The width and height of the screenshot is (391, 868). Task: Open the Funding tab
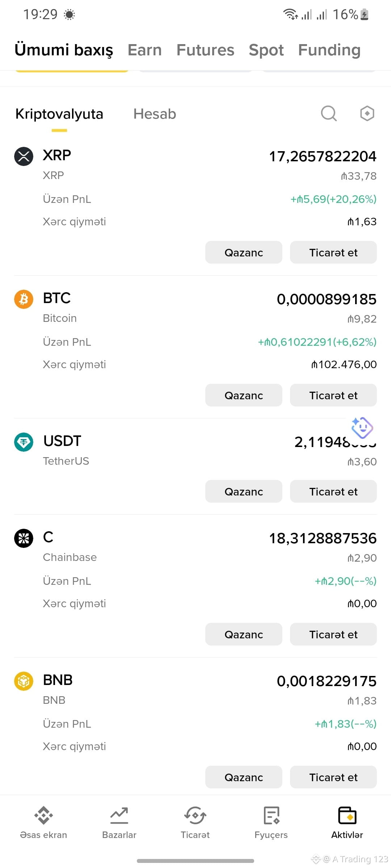329,50
